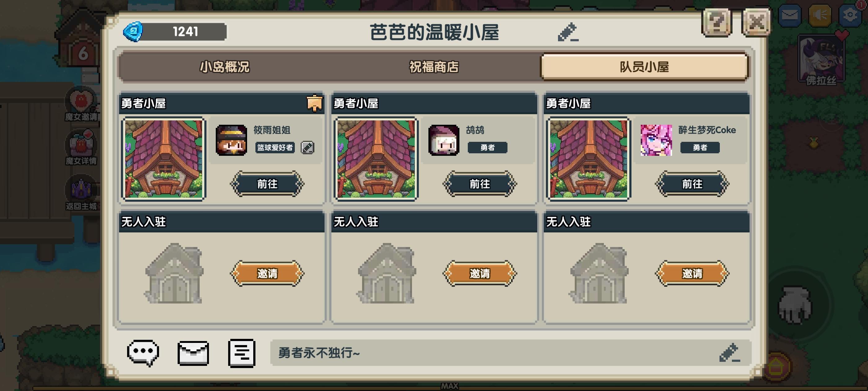This screenshot has height=391, width=868.
Task: Visit 醉生梦死Coke's house via 前往
Action: click(x=692, y=184)
